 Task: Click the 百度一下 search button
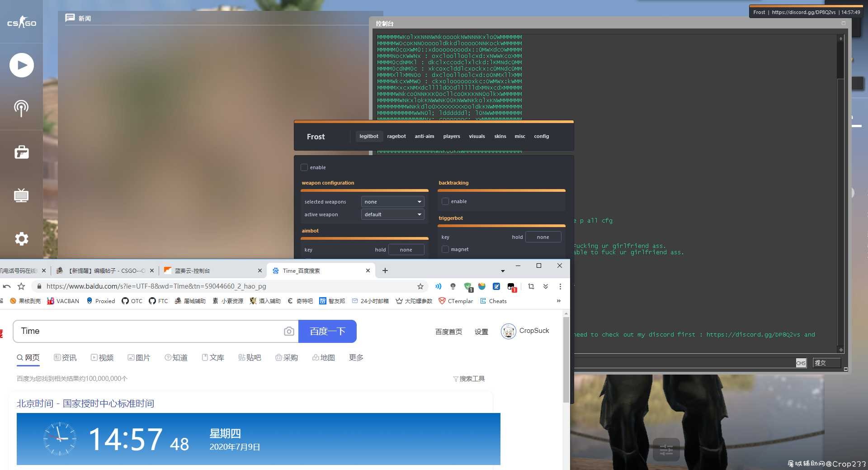pos(327,332)
